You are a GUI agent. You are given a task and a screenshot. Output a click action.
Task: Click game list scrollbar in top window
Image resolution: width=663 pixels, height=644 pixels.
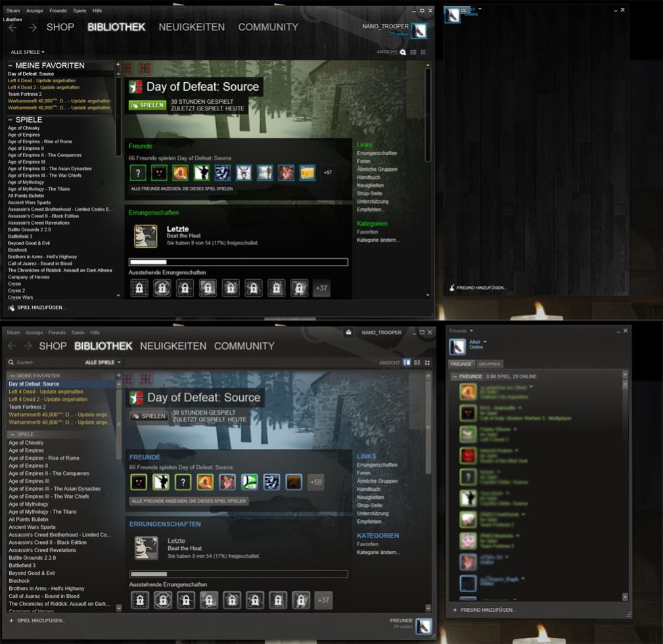pos(118,116)
